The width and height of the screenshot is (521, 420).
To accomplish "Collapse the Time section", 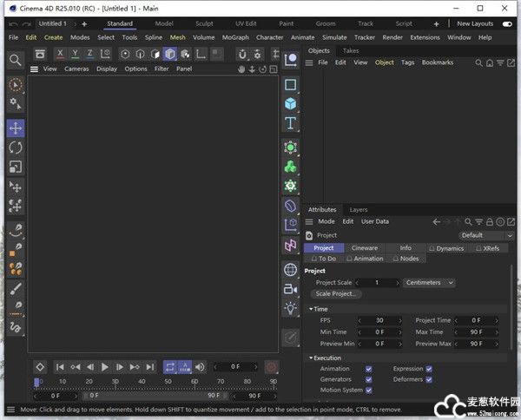I will click(319, 309).
